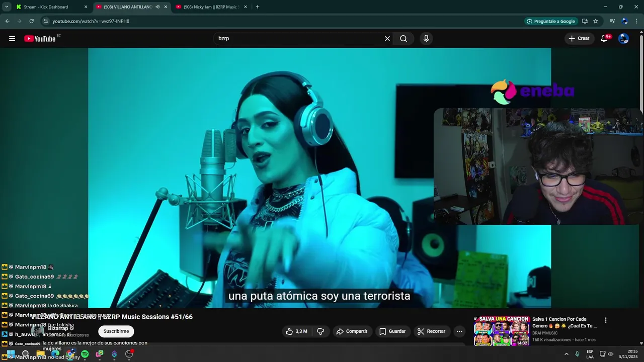
Task: Open the Bizarrap channel name
Action: click(x=58, y=328)
